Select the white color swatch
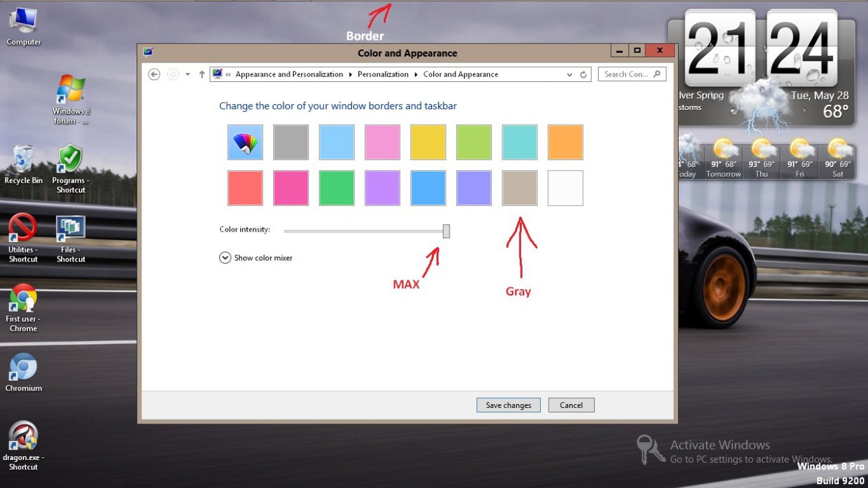The width and height of the screenshot is (868, 488). (x=565, y=188)
